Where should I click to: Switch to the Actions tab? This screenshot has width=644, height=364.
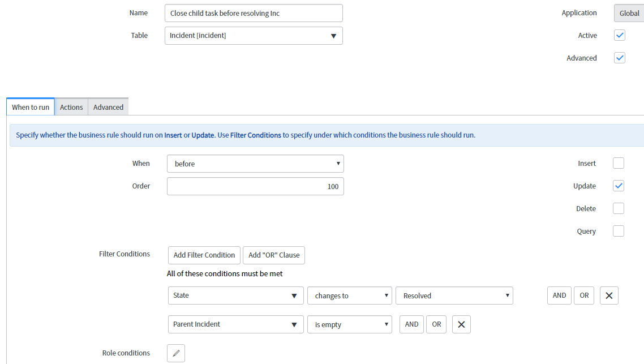pos(71,107)
